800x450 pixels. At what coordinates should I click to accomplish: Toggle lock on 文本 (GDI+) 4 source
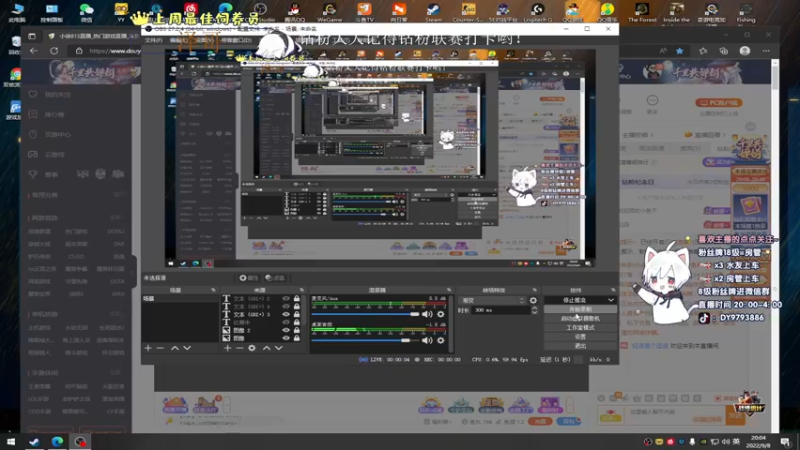point(296,307)
